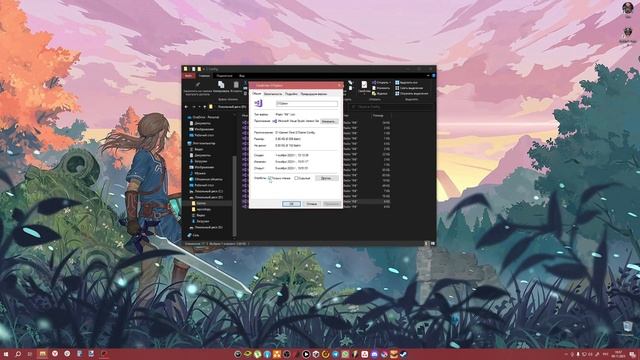Image resolution: width=640 pixels, height=360 pixels.
Task: Select Этот компьютер in the navigation pane
Action: [201, 143]
